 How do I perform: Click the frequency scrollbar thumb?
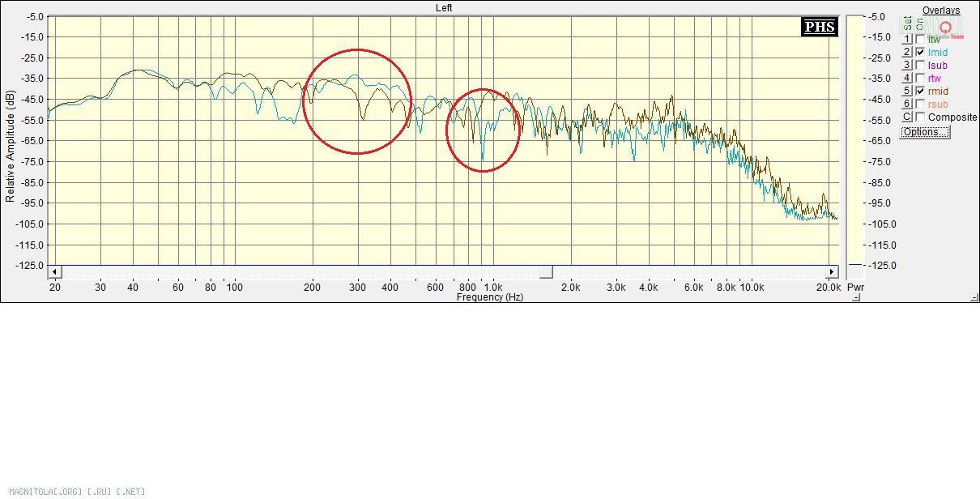coord(546,271)
